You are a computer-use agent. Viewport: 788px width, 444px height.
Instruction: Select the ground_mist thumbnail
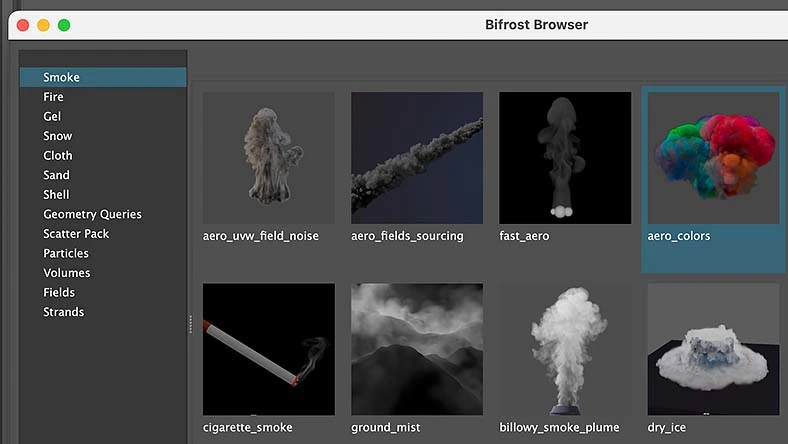[x=417, y=349]
